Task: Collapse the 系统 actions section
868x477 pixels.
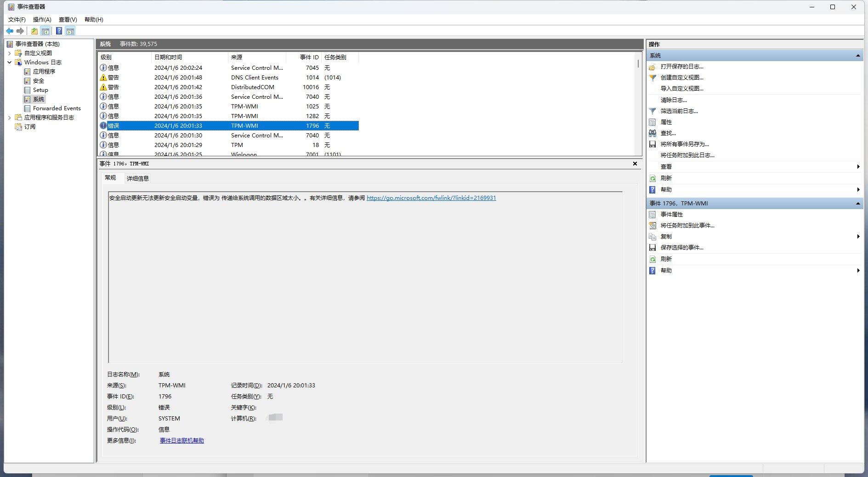Action: [857, 55]
